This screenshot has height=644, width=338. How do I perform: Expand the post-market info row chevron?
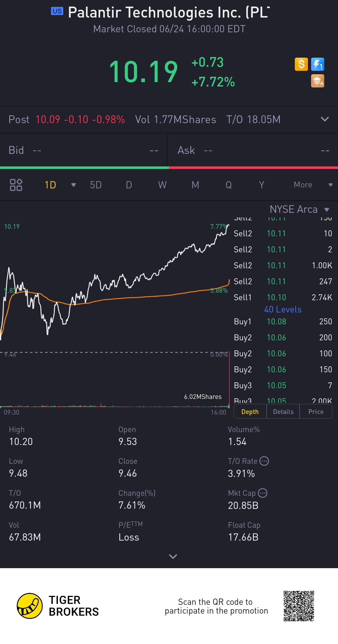(x=325, y=119)
